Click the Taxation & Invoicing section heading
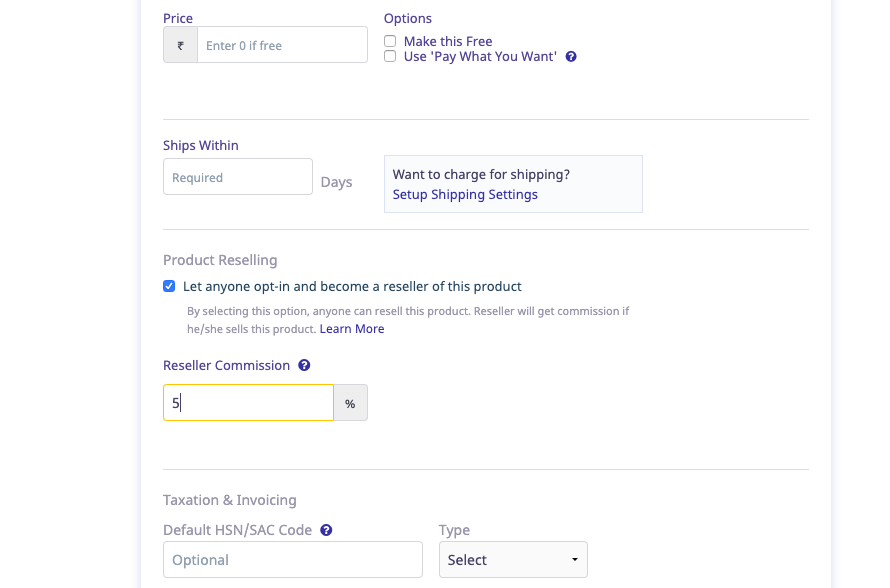 [x=229, y=500]
